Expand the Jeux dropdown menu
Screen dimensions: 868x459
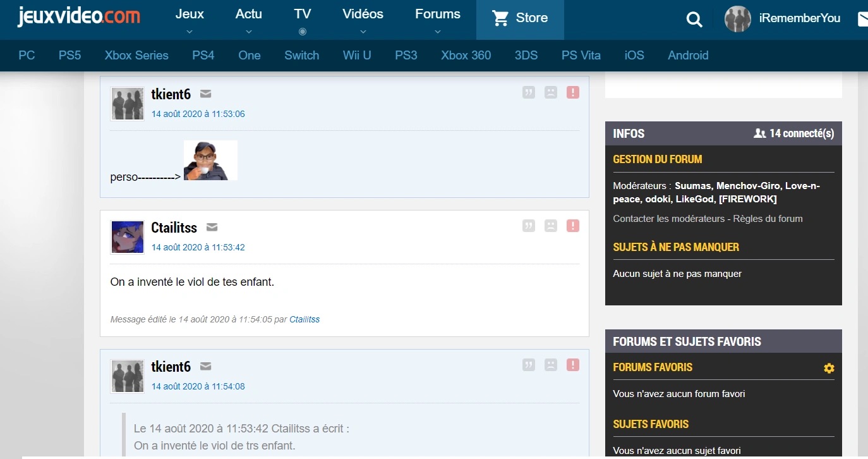point(190,20)
